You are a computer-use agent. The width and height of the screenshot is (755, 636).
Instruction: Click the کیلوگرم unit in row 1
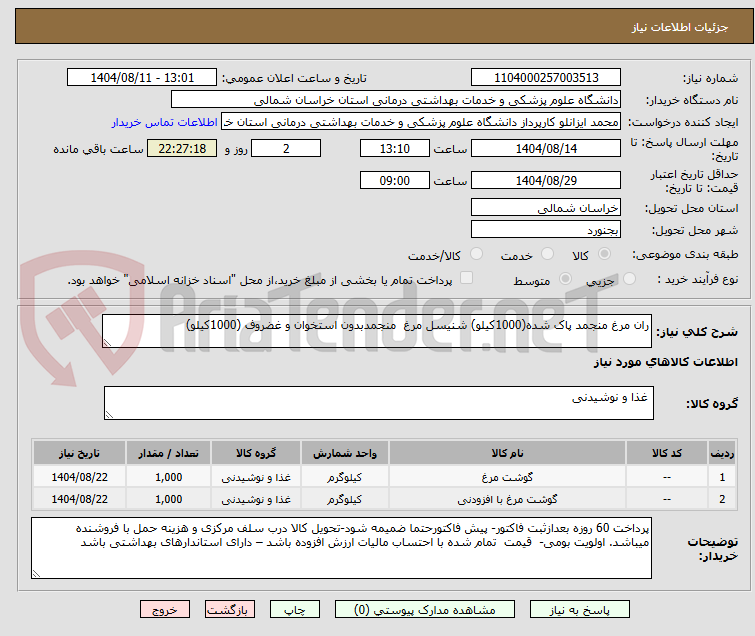coord(345,477)
